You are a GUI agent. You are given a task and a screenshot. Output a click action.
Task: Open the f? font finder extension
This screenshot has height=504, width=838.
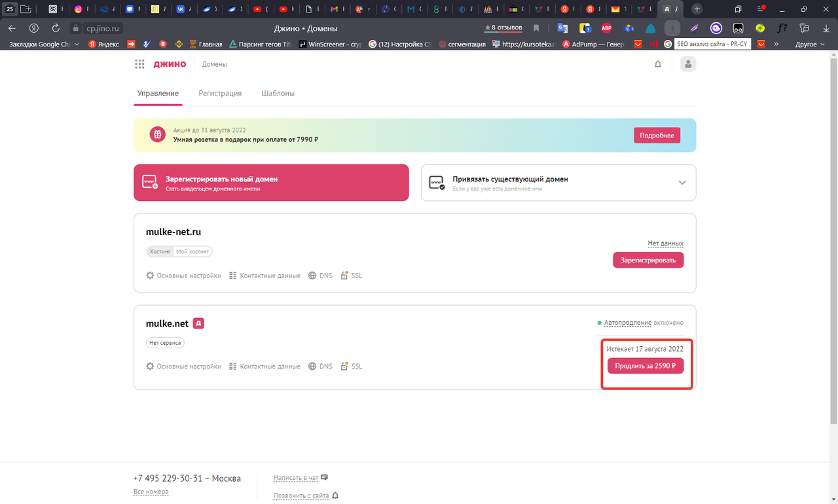(782, 28)
